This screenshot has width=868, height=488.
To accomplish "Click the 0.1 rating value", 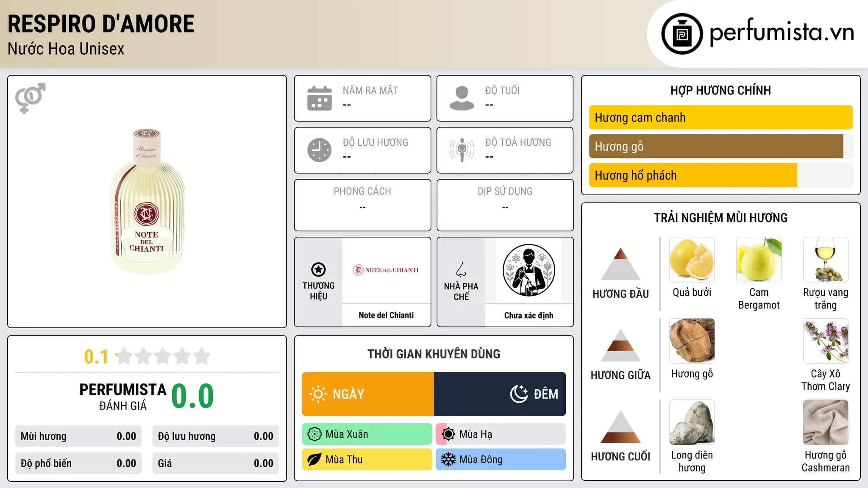I will pyautogui.click(x=97, y=357).
